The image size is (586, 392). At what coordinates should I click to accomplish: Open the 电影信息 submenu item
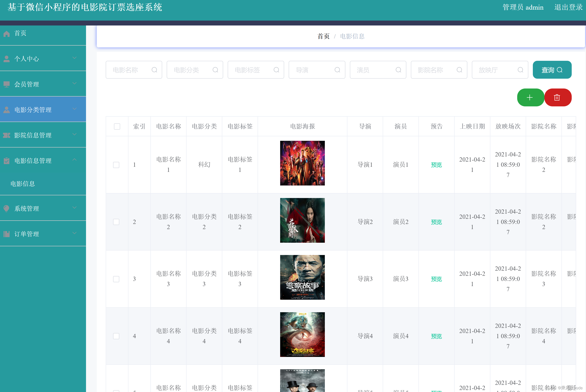point(23,184)
